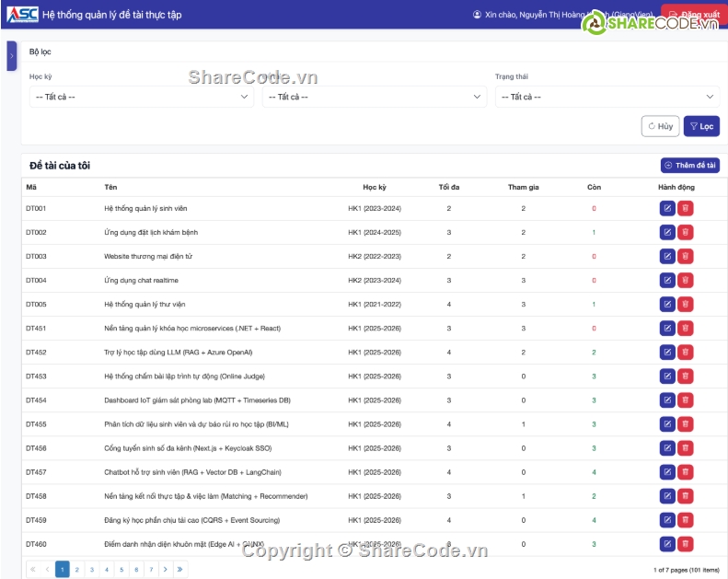Click the Lọc filter button
This screenshot has height=579, width=728.
point(701,126)
